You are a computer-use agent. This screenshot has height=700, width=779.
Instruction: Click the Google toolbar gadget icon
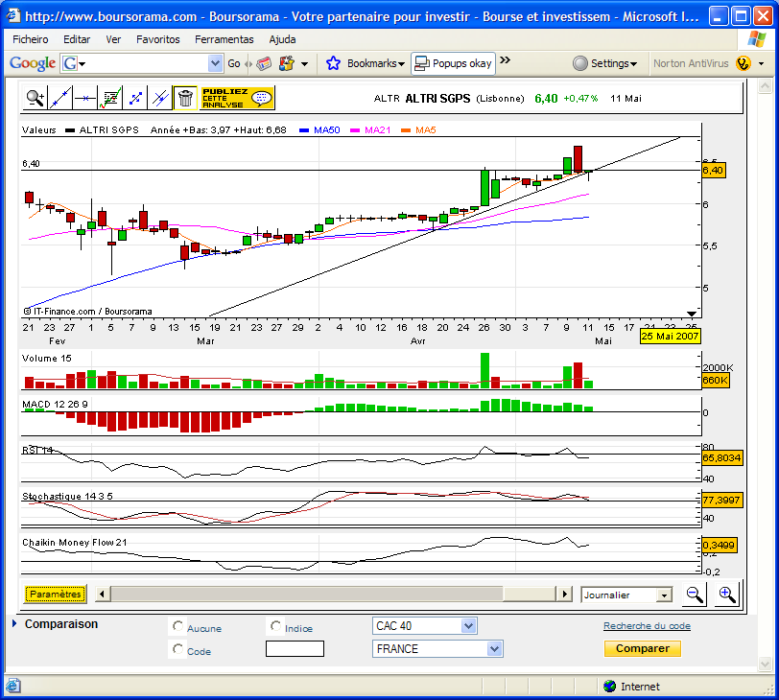pos(287,63)
